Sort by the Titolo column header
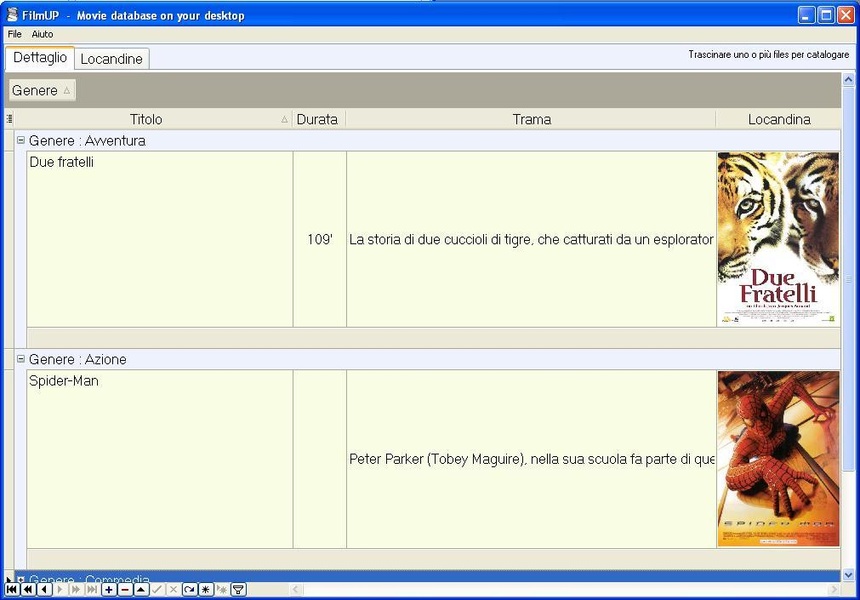 pos(153,119)
